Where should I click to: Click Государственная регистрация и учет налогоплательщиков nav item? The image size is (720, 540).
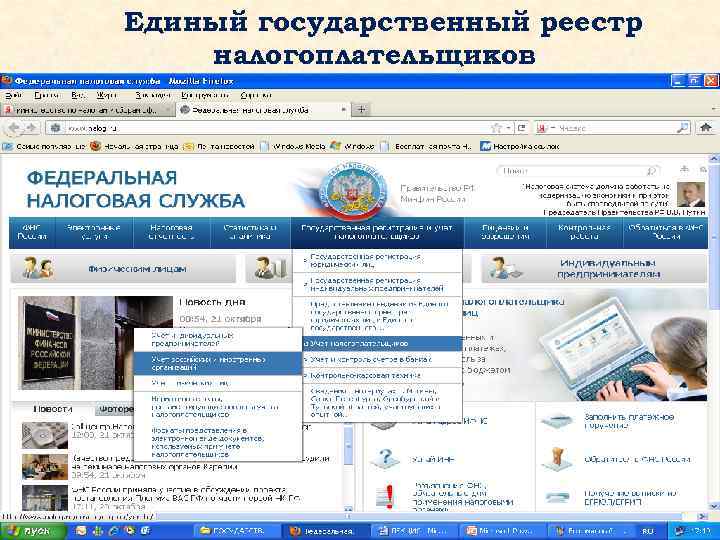click(377, 232)
